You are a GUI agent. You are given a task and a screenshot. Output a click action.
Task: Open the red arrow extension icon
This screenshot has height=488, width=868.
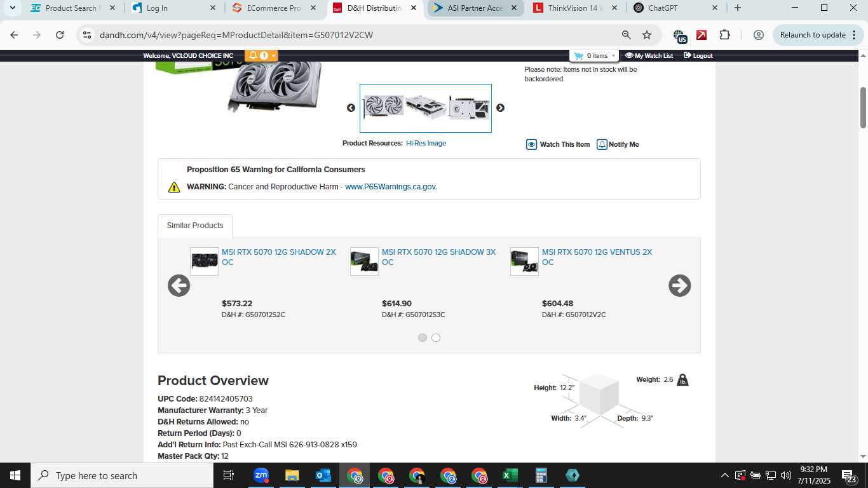click(702, 35)
